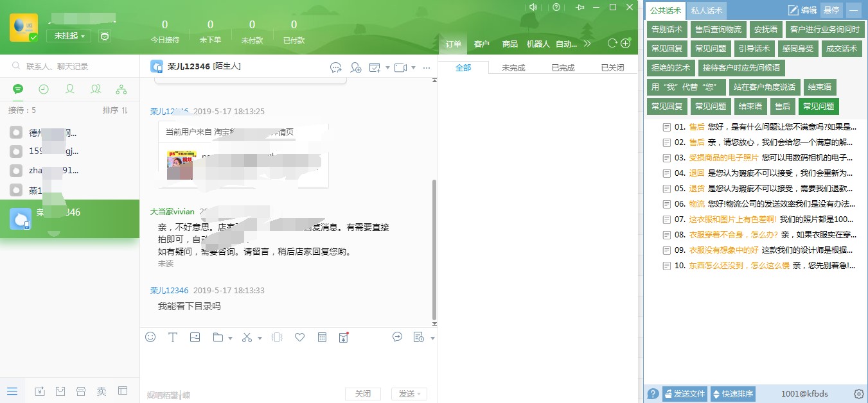Select the 未完成 orders tab
Screen dimensions: 868x403
[x=513, y=67]
